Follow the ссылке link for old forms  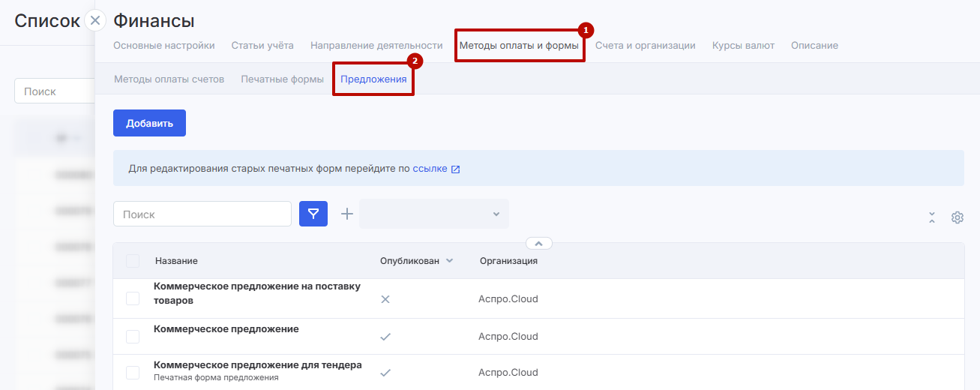[430, 169]
